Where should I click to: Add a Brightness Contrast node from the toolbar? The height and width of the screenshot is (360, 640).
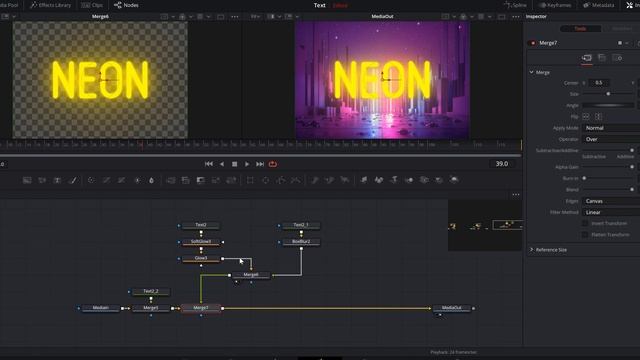click(137, 180)
